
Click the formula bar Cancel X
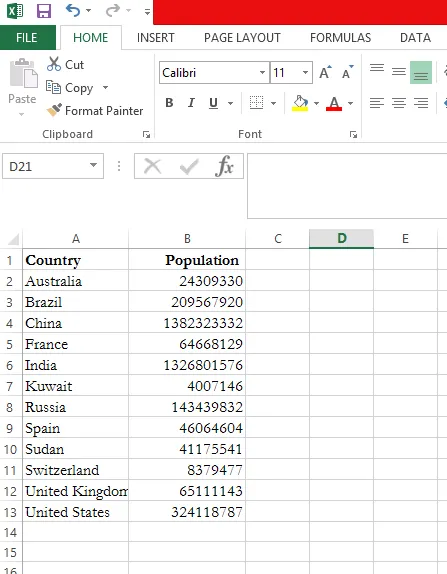click(153, 166)
